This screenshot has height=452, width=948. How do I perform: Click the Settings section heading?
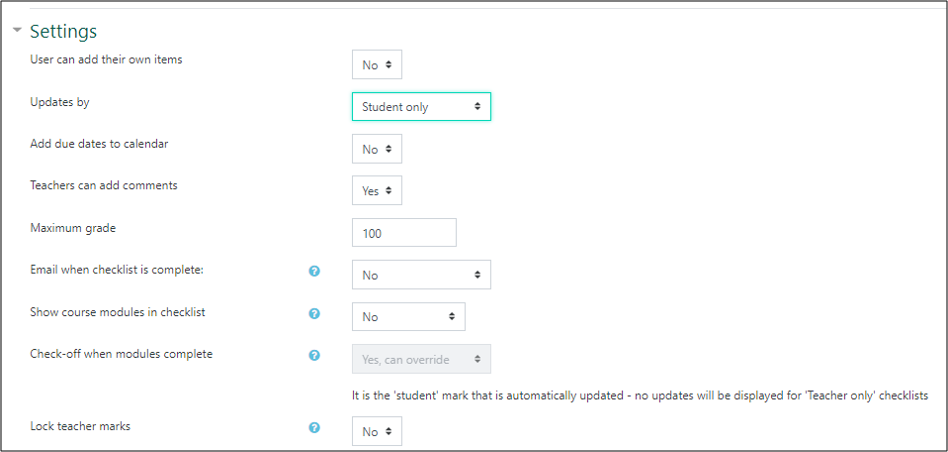pyautogui.click(x=63, y=31)
